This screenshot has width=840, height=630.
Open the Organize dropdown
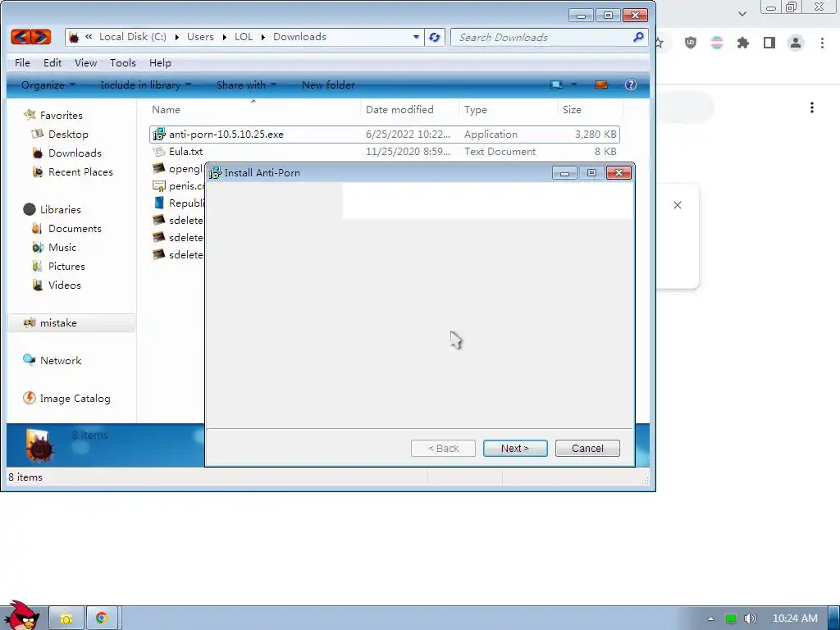(48, 84)
